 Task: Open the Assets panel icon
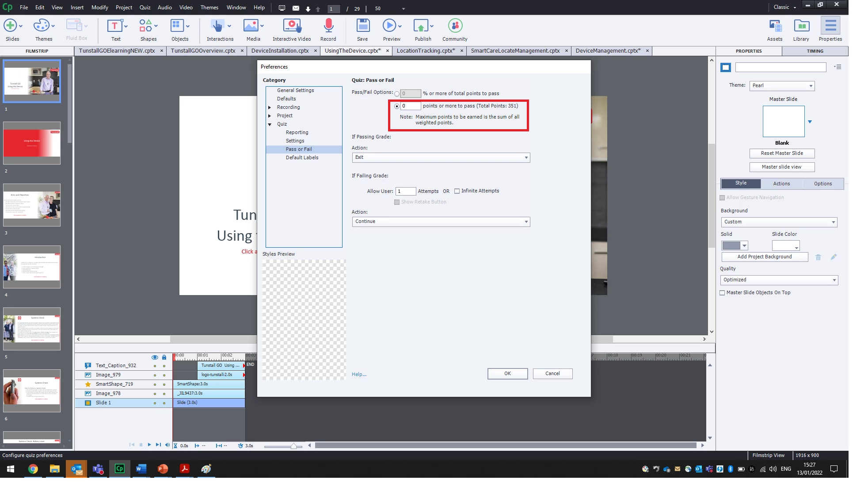tap(774, 27)
